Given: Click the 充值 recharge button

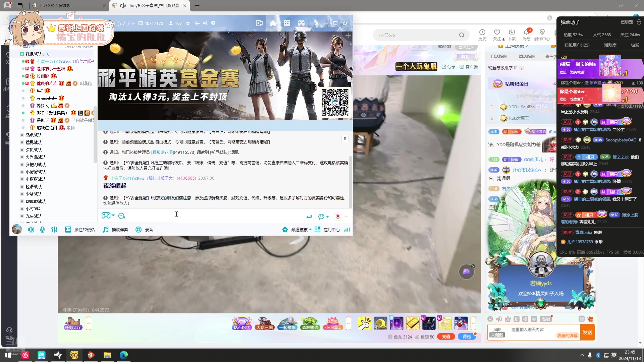Looking at the screenshot, I should [446, 337].
